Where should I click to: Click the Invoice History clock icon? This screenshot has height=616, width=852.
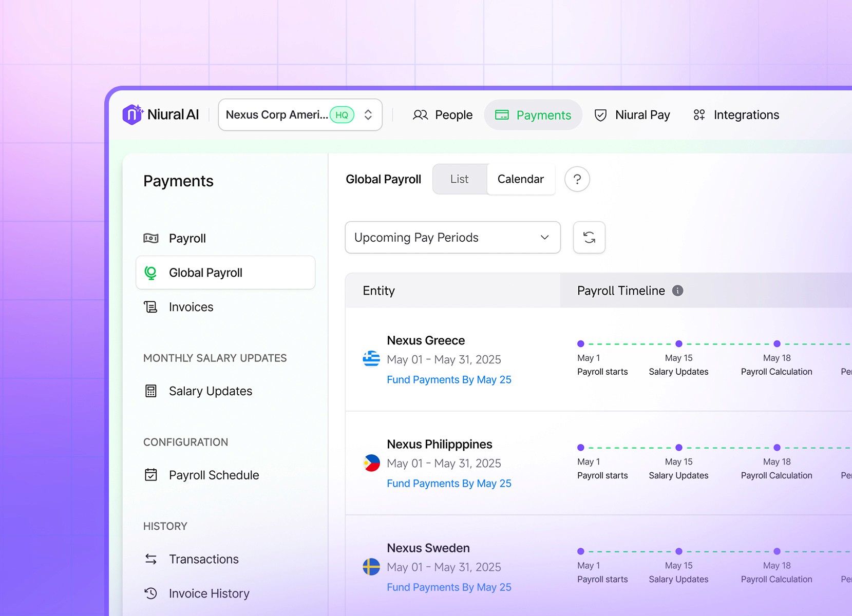[150, 593]
